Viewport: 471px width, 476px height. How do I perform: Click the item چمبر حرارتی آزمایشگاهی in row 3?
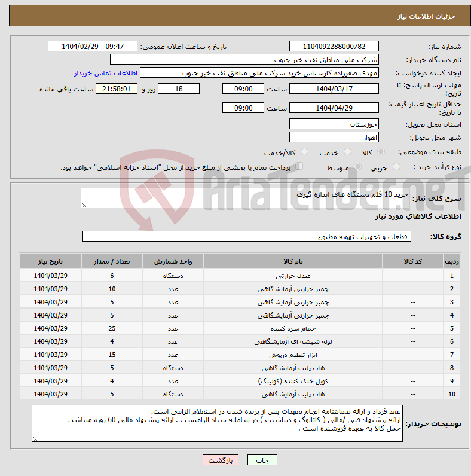[x=293, y=303]
